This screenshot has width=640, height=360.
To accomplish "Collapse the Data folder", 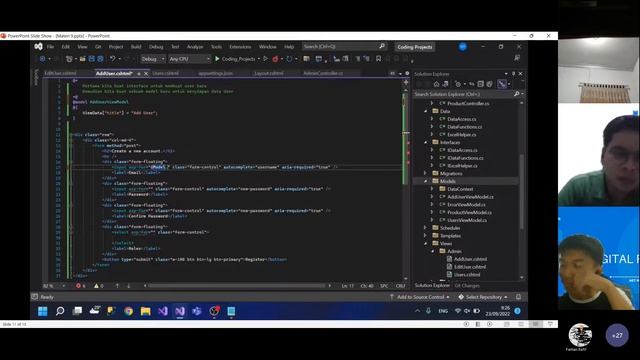I will tap(425, 111).
